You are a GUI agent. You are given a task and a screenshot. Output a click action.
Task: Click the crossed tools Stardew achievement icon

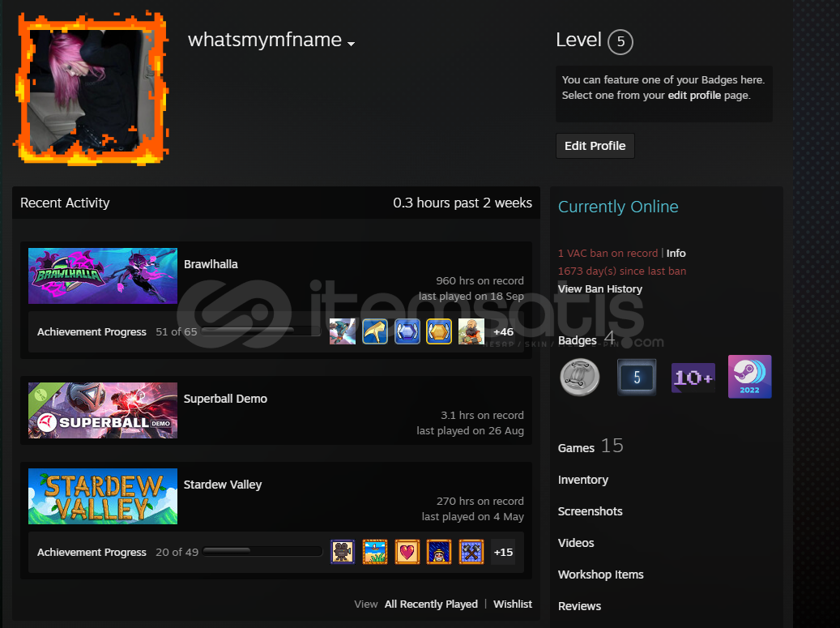(x=471, y=552)
